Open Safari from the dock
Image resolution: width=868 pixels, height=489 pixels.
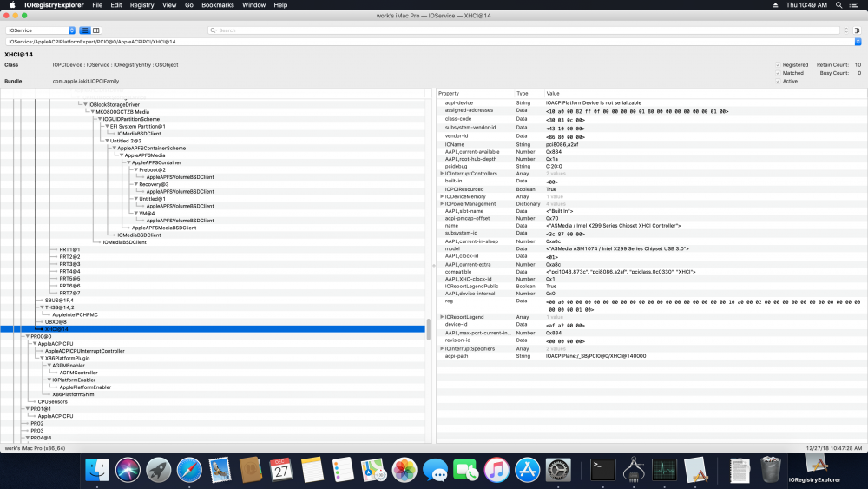(189, 471)
